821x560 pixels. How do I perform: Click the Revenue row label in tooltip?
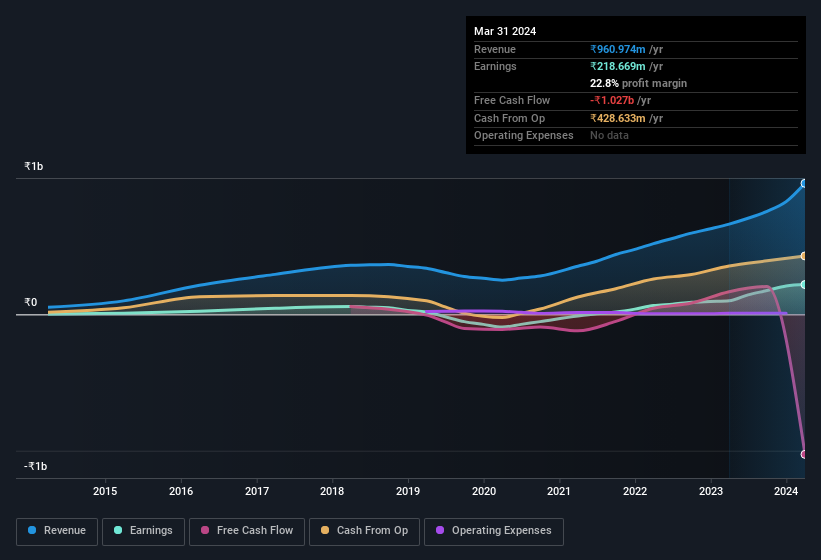(495, 49)
